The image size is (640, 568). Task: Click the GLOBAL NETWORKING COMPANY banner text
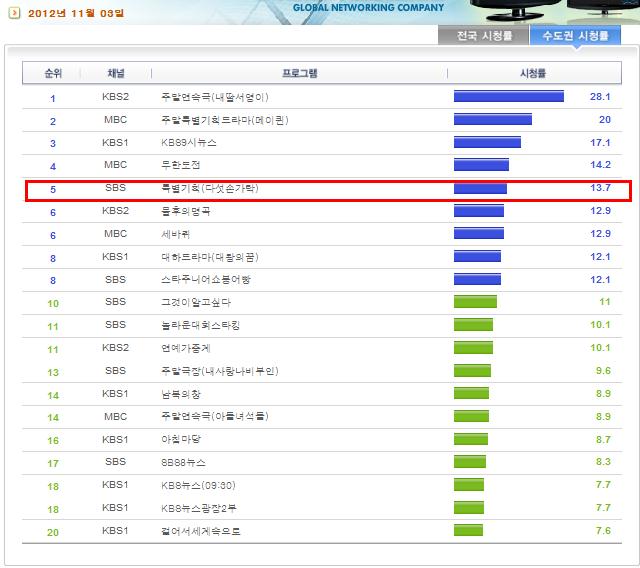point(368,7)
